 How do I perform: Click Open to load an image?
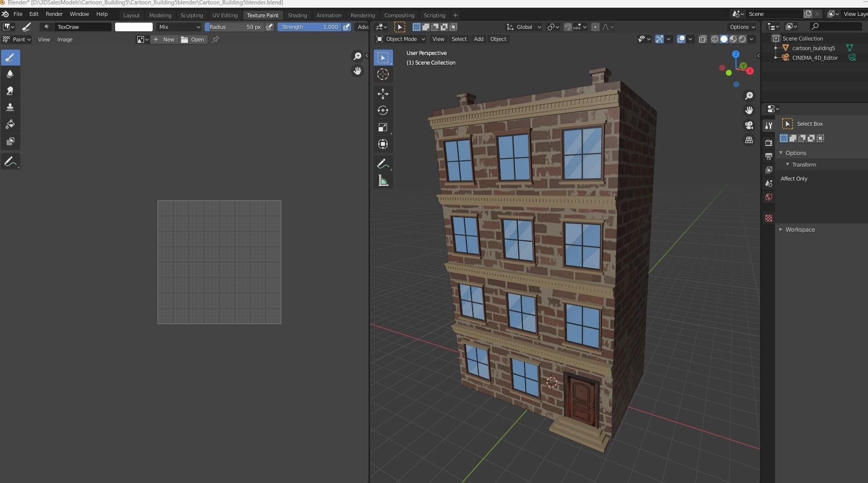click(x=193, y=39)
